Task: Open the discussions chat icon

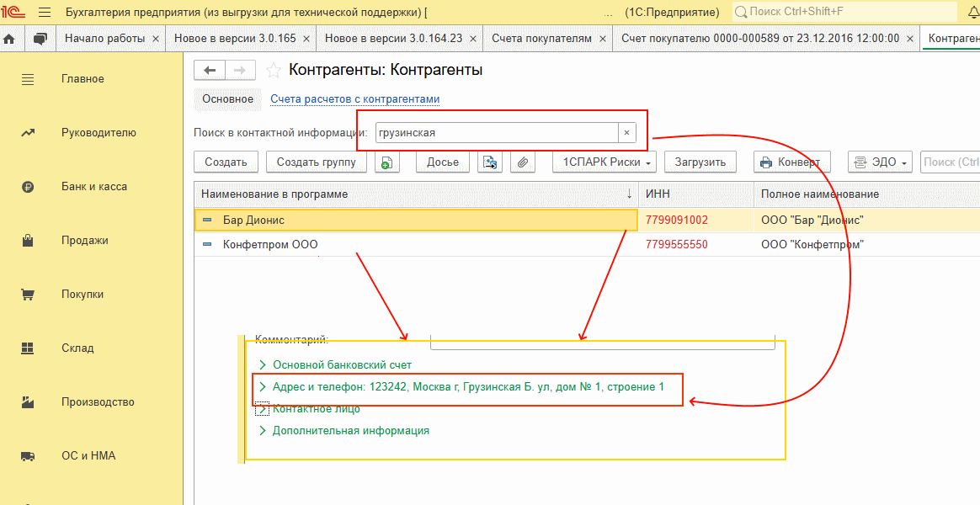Action: point(40,39)
